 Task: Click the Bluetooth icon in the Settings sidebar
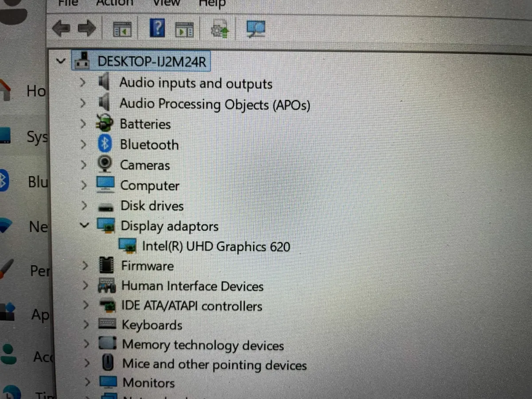click(x=6, y=182)
